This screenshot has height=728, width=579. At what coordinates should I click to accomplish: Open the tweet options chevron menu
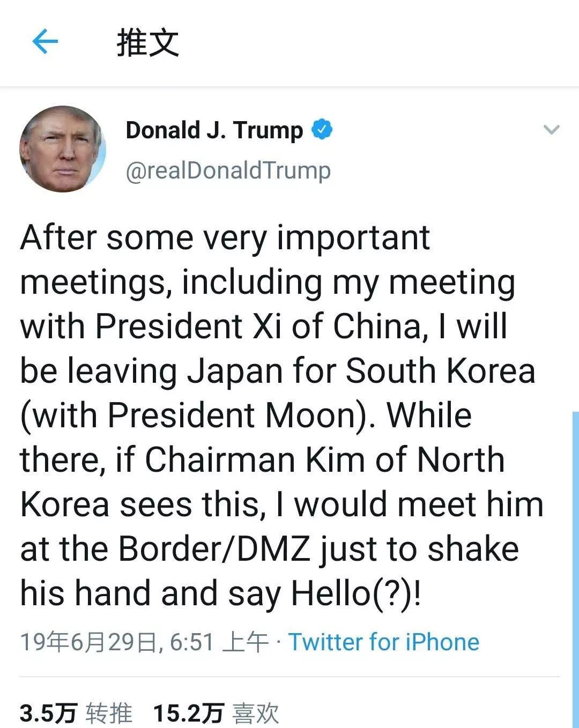(x=551, y=130)
